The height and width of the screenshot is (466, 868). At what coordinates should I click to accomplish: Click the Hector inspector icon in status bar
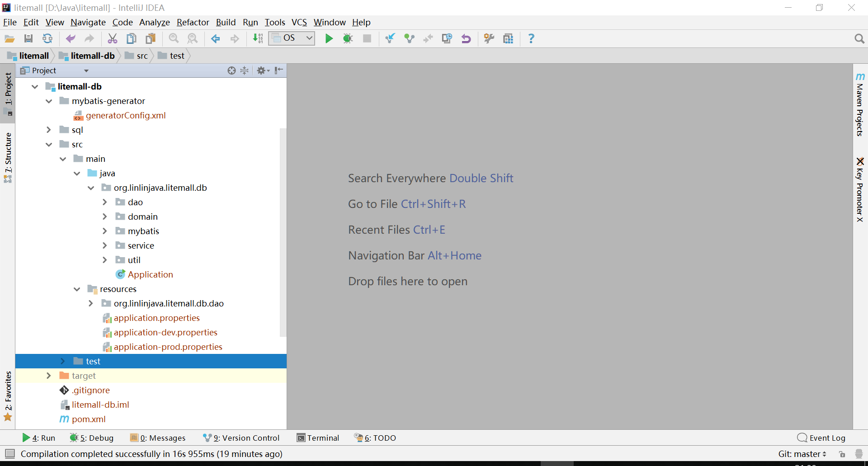(x=859, y=454)
